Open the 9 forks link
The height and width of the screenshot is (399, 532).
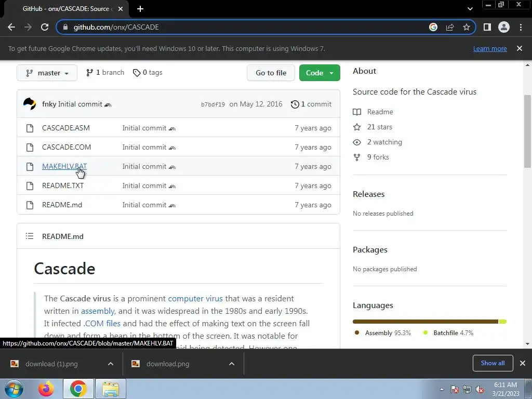[371, 157]
